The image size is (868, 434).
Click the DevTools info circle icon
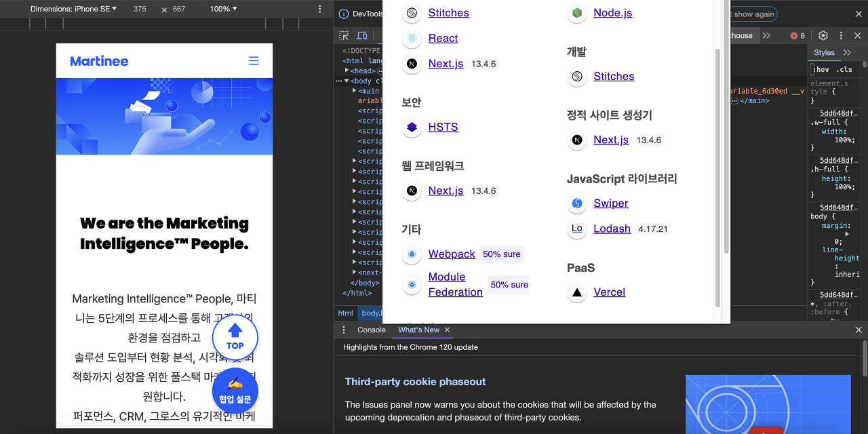(344, 14)
